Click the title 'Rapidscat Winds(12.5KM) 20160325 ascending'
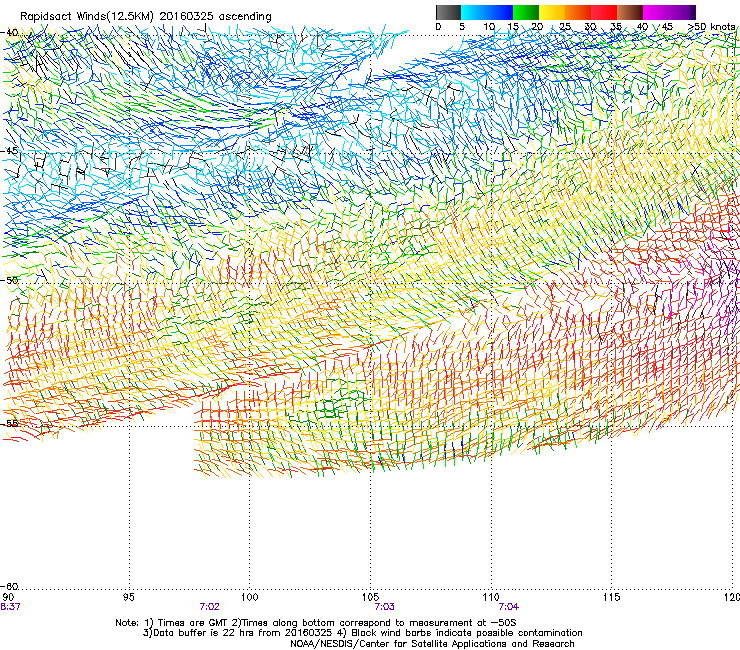 (146, 17)
